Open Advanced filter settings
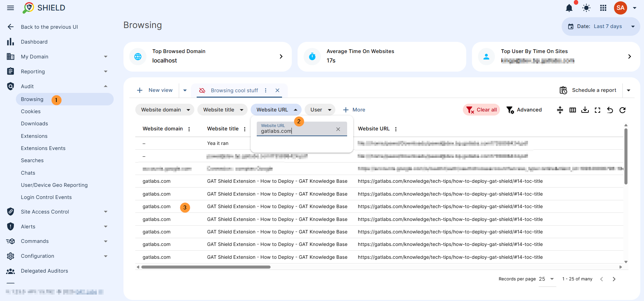644x301 pixels. [524, 110]
